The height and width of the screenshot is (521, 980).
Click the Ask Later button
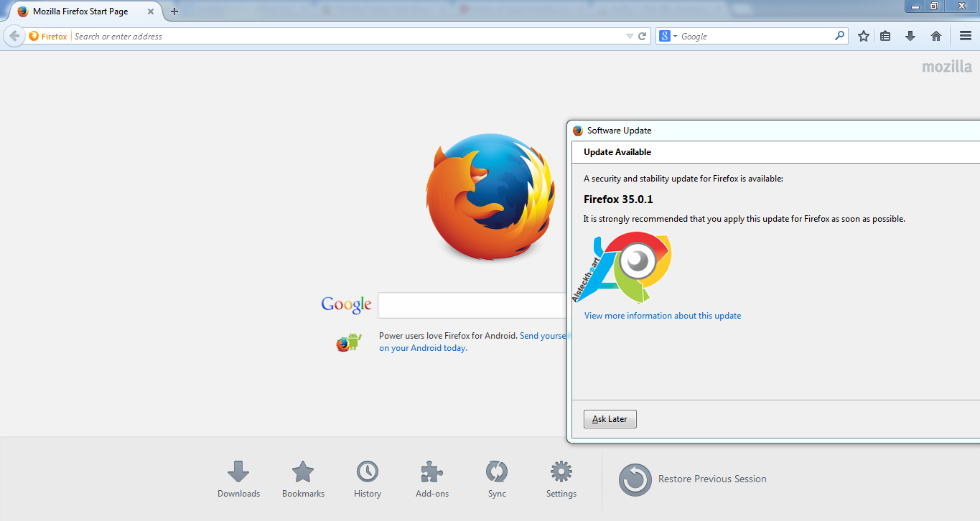[x=610, y=419]
